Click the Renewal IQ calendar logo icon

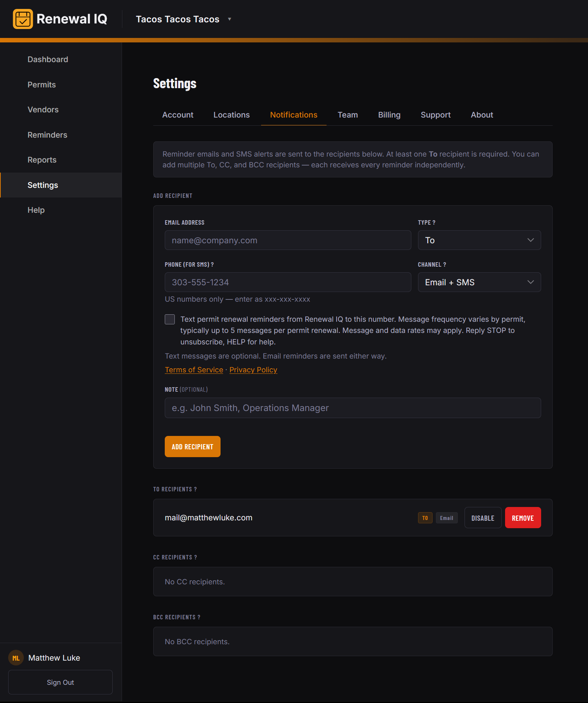(23, 19)
